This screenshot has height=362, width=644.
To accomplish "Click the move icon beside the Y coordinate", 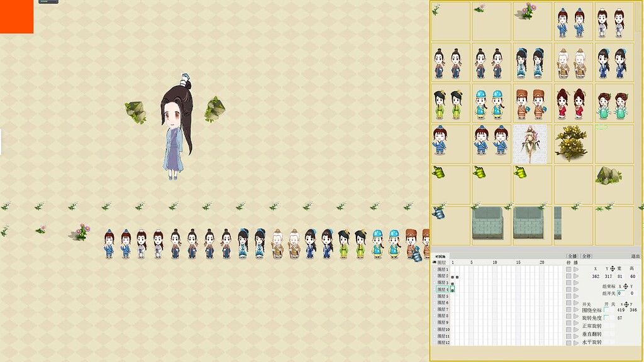I will [613, 268].
